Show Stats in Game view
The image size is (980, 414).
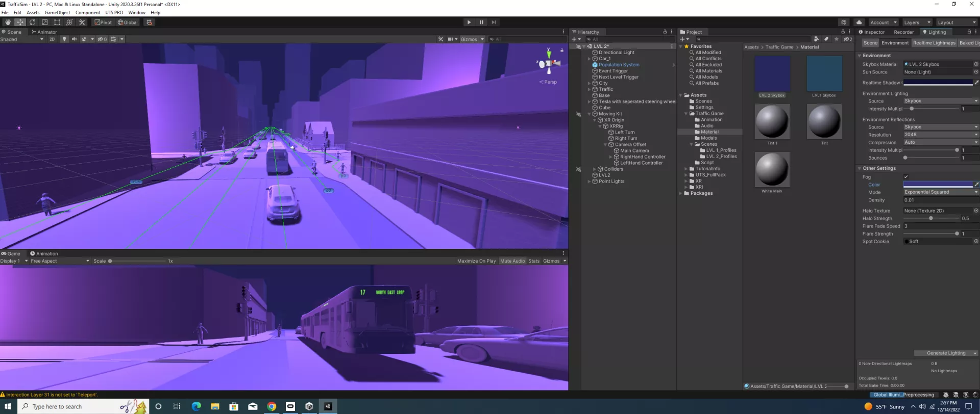(534, 261)
